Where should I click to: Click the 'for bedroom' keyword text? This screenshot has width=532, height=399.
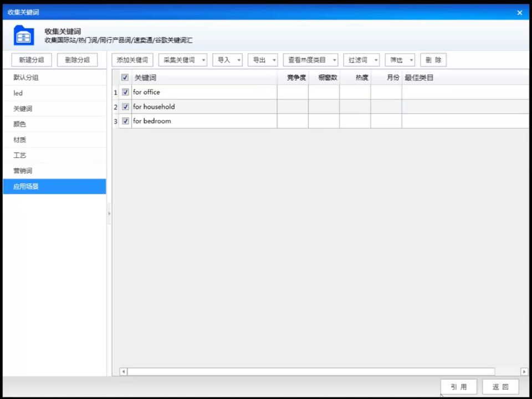point(152,121)
